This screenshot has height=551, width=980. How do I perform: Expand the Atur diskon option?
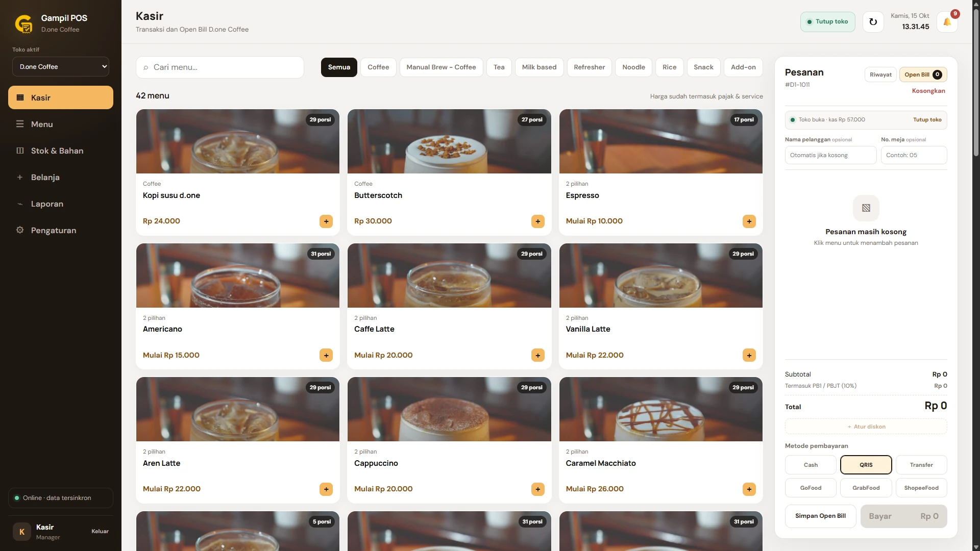[x=866, y=427]
